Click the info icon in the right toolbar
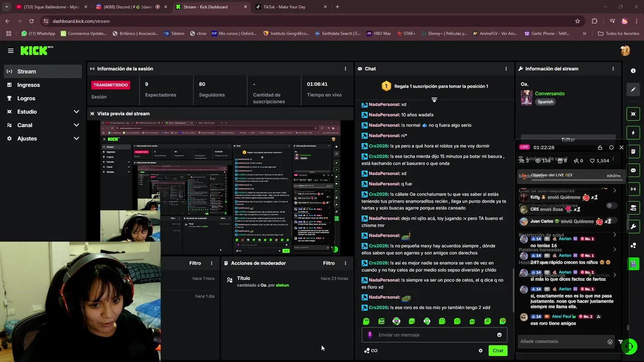Image resolution: width=644 pixels, height=362 pixels. 633,71
